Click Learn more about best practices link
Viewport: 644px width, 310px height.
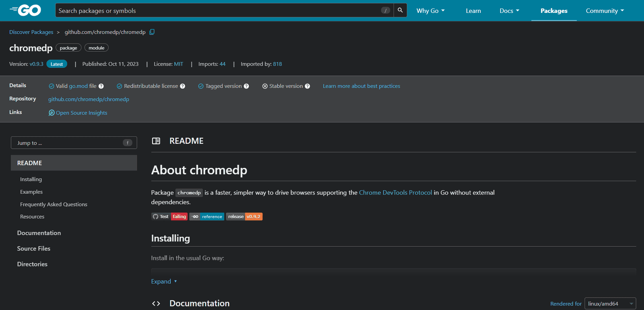361,86
